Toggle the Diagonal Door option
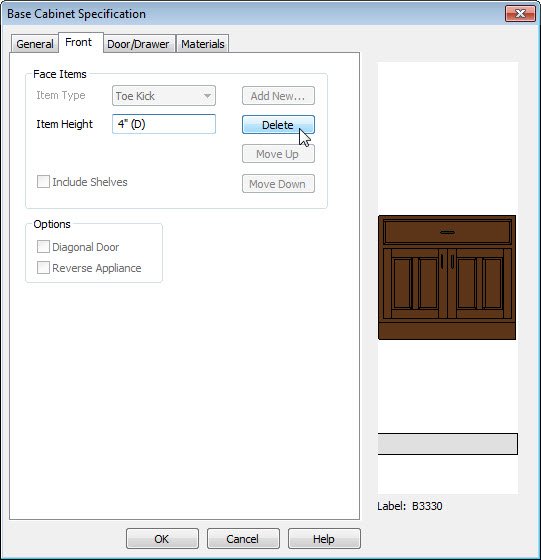The width and height of the screenshot is (541, 560). (43, 247)
